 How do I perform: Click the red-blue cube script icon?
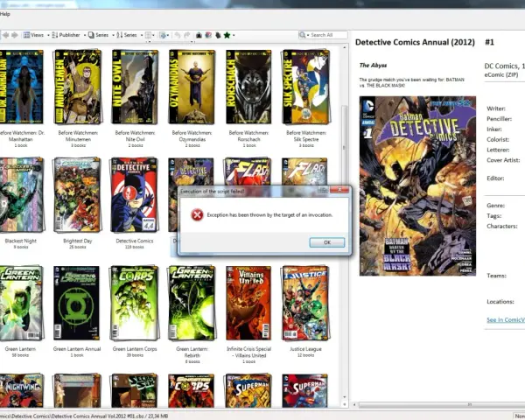click(208, 35)
